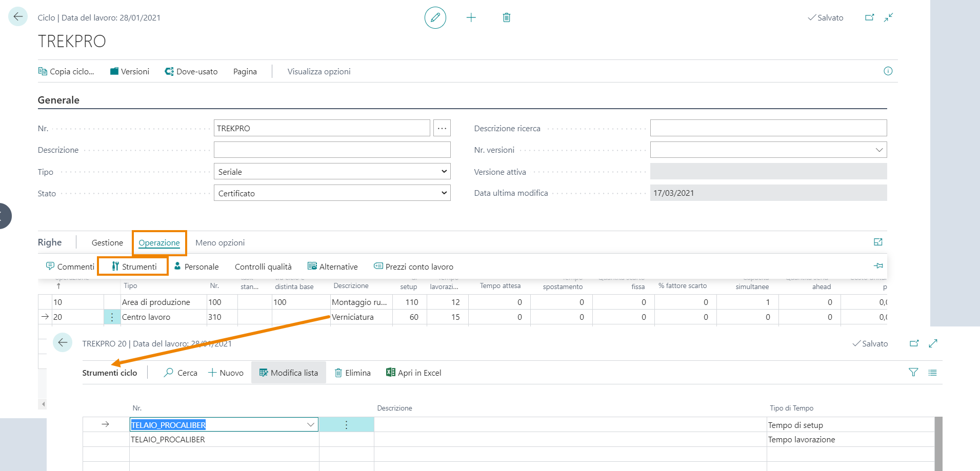Image resolution: width=980 pixels, height=471 pixels.
Task: Open the Tipo dropdown showing Seriale
Action: (332, 172)
